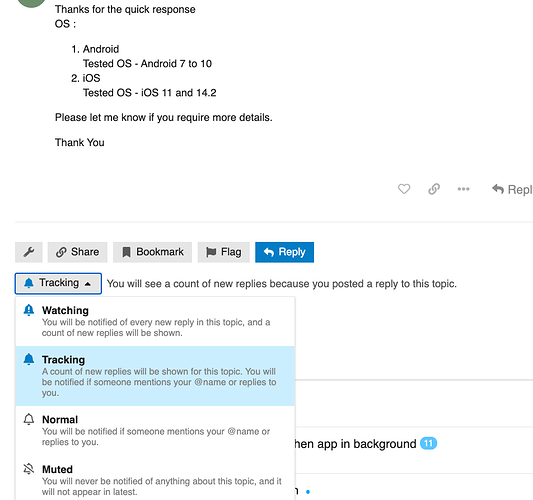This screenshot has height=500, width=533.
Task: Share this topic
Action: tap(78, 252)
